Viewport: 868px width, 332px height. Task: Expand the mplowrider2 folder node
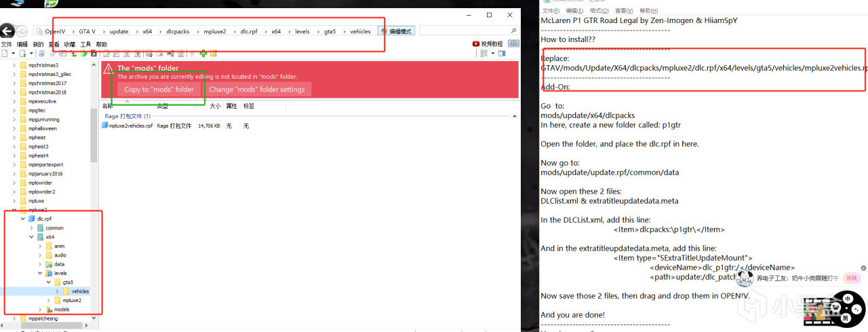click(x=15, y=191)
